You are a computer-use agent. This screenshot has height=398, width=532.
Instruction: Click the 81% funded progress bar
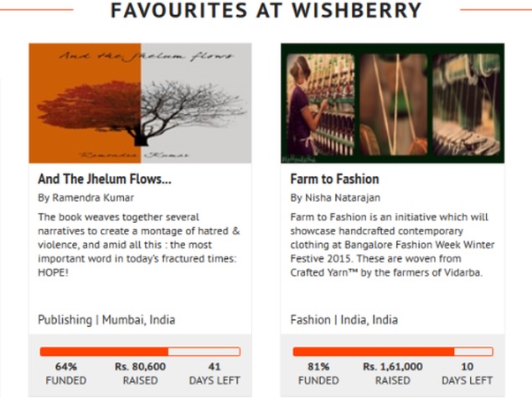coord(393,352)
